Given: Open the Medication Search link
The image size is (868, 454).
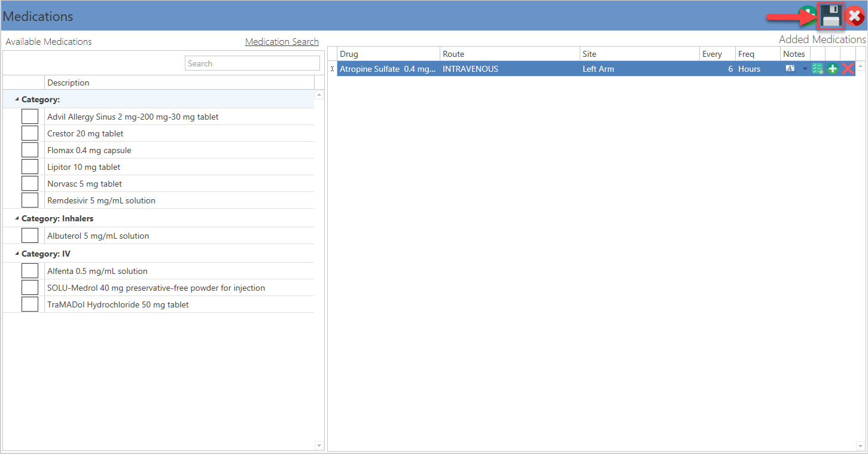Looking at the screenshot, I should pos(282,42).
